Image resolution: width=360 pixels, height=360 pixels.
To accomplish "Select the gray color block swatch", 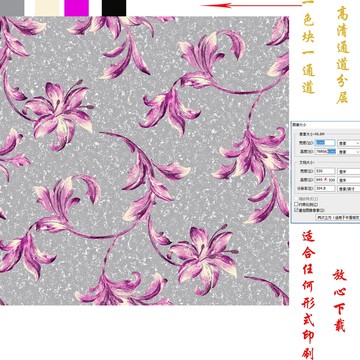I will click(x=12, y=8).
